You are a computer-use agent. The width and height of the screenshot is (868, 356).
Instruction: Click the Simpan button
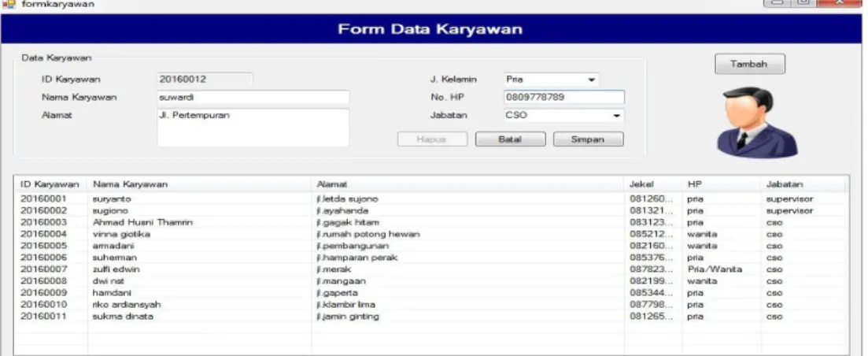point(588,139)
